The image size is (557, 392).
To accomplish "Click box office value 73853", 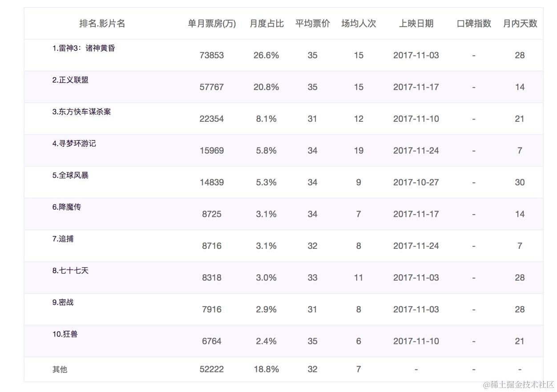I will [x=212, y=55].
